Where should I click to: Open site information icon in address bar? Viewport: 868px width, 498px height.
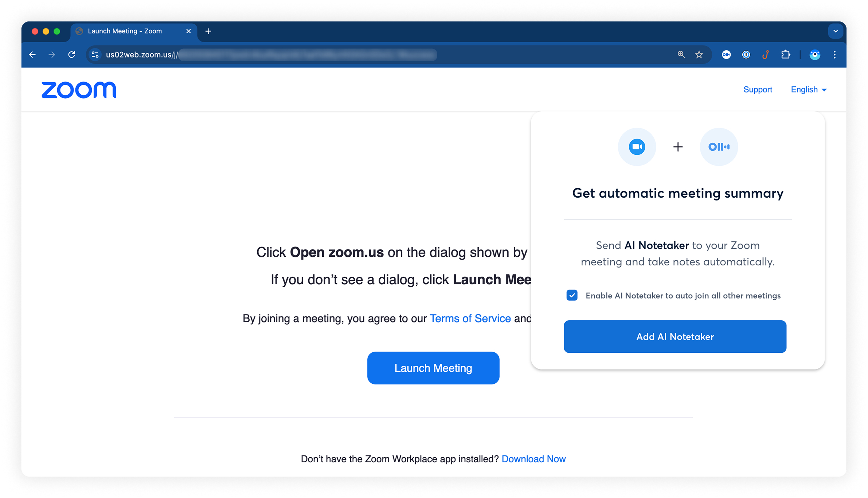pos(95,55)
